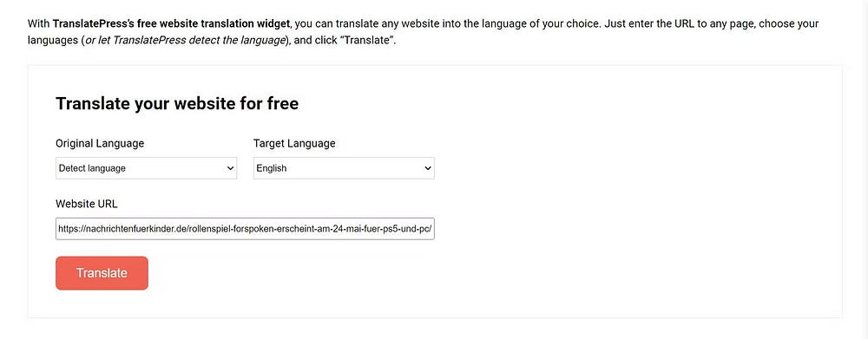Screen dimensions: 868x339
Task: Click the bold "free website translation widget" text
Action: tap(214, 23)
